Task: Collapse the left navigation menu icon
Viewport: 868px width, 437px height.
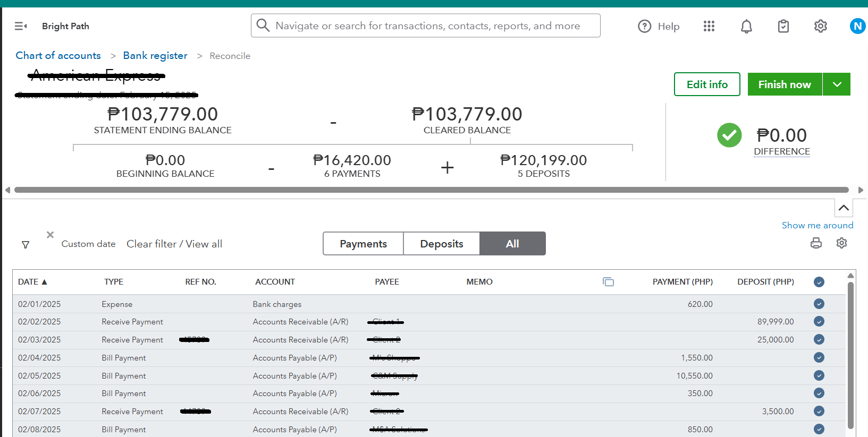Action: point(21,26)
